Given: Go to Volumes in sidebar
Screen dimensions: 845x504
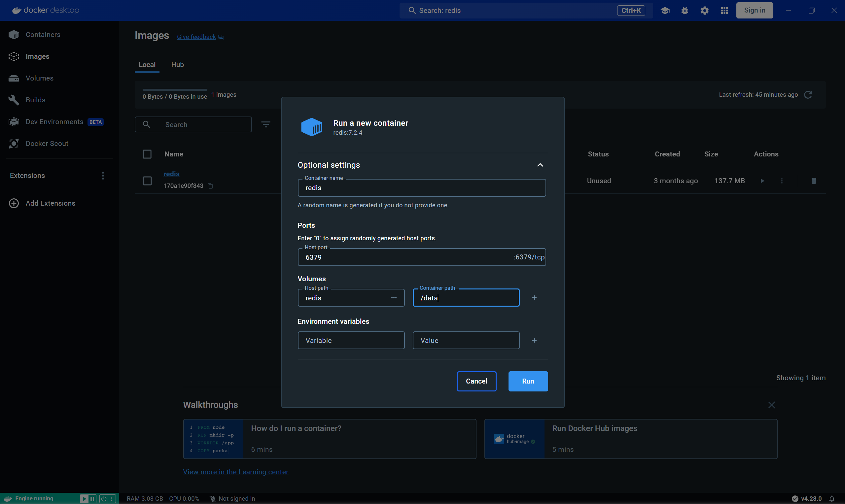Looking at the screenshot, I should coord(39,78).
